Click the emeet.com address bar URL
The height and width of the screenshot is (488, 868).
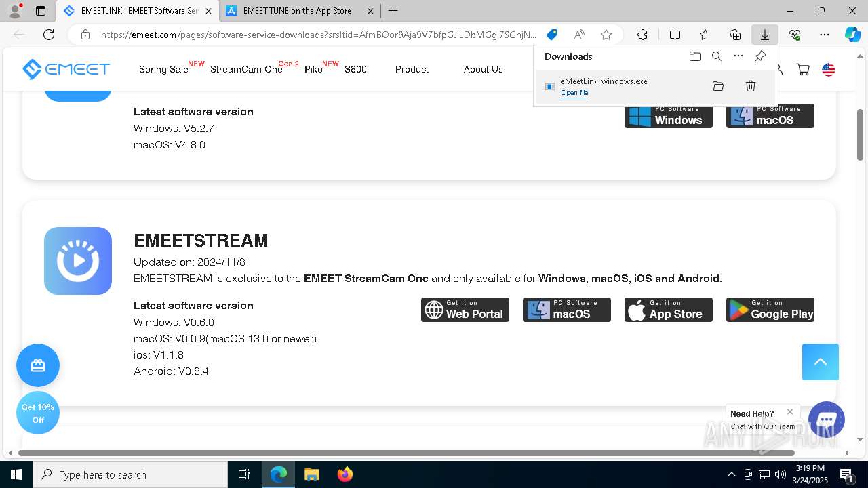[319, 35]
